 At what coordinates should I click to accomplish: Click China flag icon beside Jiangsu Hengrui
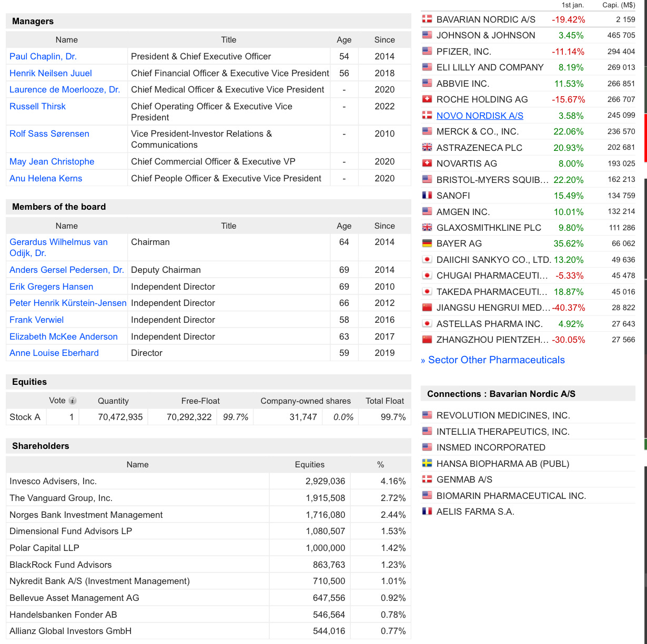point(427,308)
